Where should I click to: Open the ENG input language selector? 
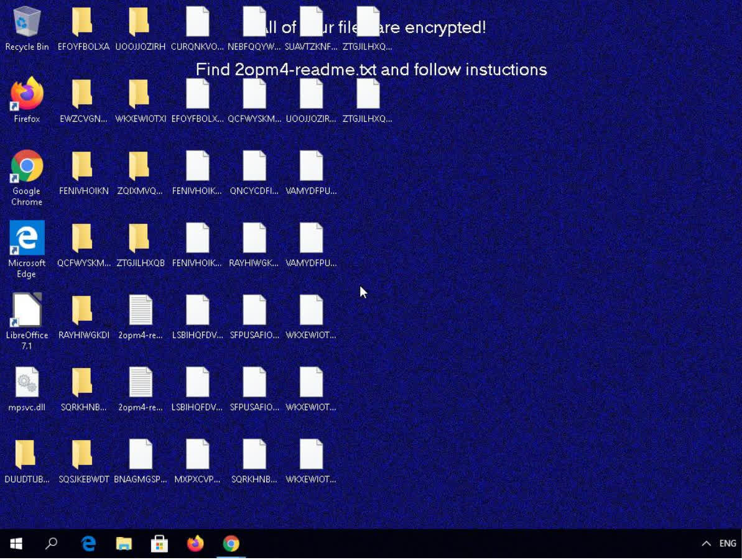pyautogui.click(x=728, y=544)
